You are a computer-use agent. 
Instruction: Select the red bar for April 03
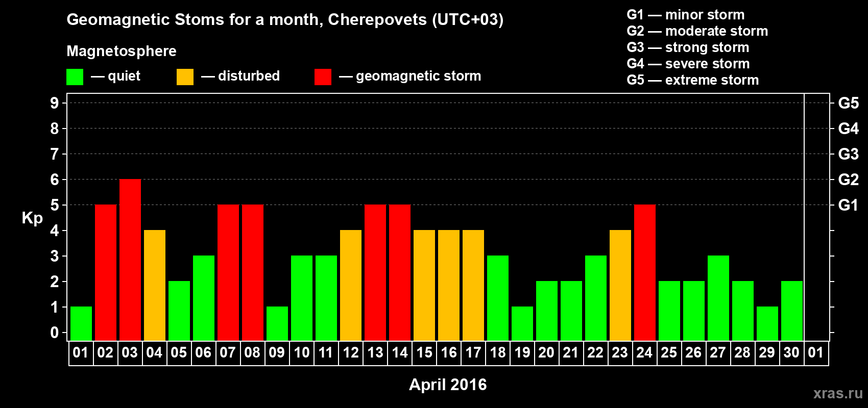130,260
